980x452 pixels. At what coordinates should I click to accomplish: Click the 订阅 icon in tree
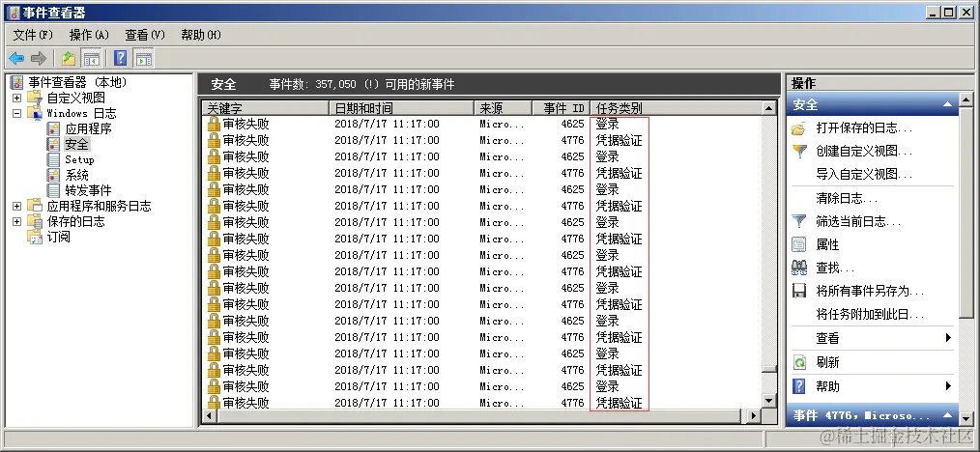point(36,237)
